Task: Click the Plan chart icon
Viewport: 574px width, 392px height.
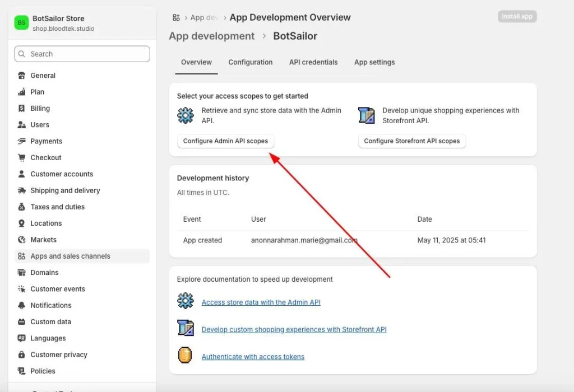Action: (x=22, y=92)
